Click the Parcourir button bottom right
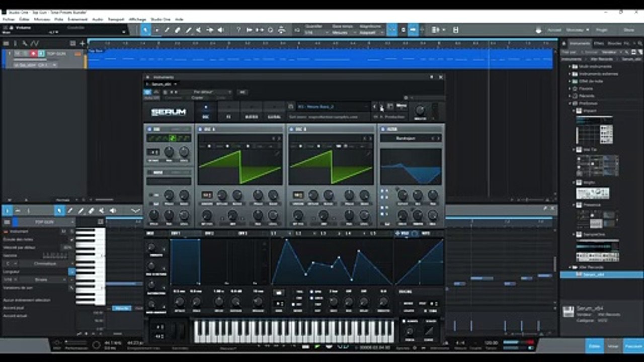The image size is (644, 362). 633,346
